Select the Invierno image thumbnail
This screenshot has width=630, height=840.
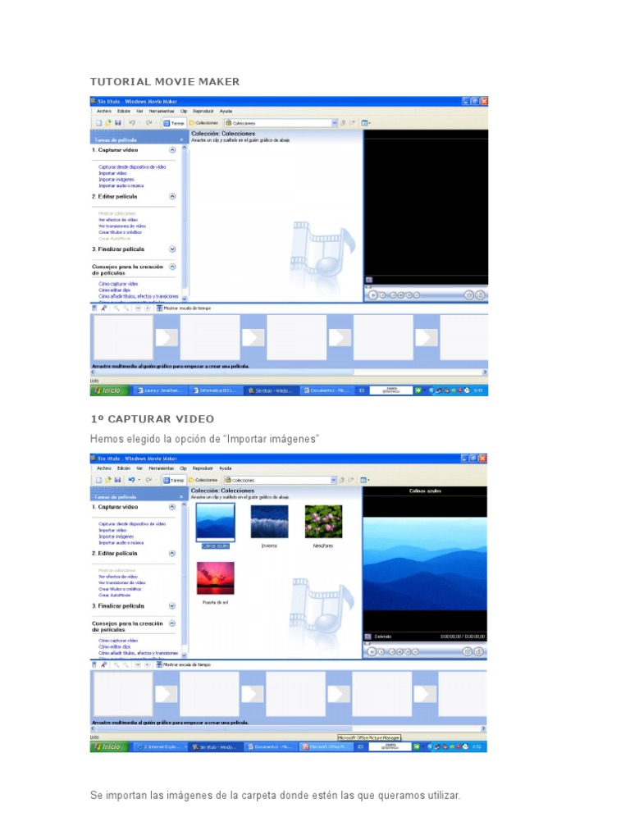pyautogui.click(x=269, y=521)
